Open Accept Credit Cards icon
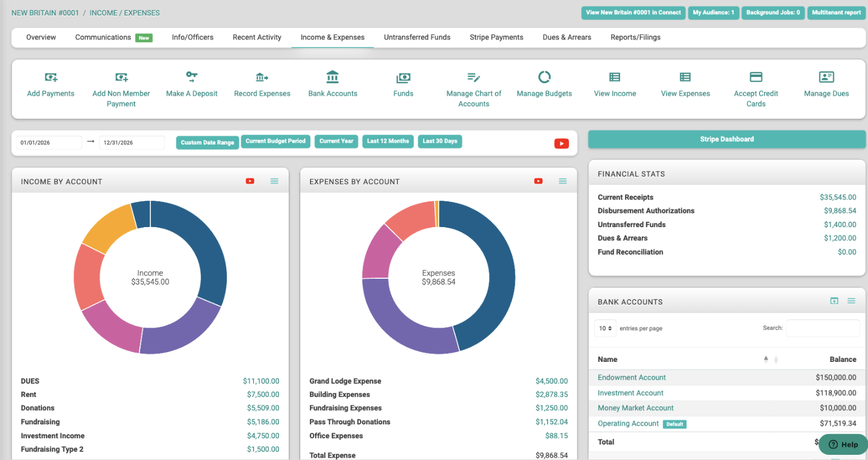868x460 pixels. (756, 77)
